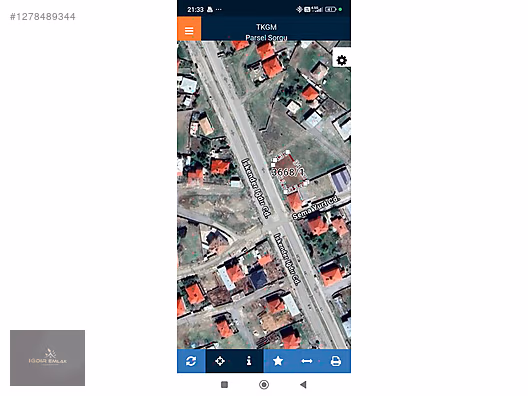Tap the TKGM Parsel Sorgu header title

point(266,32)
